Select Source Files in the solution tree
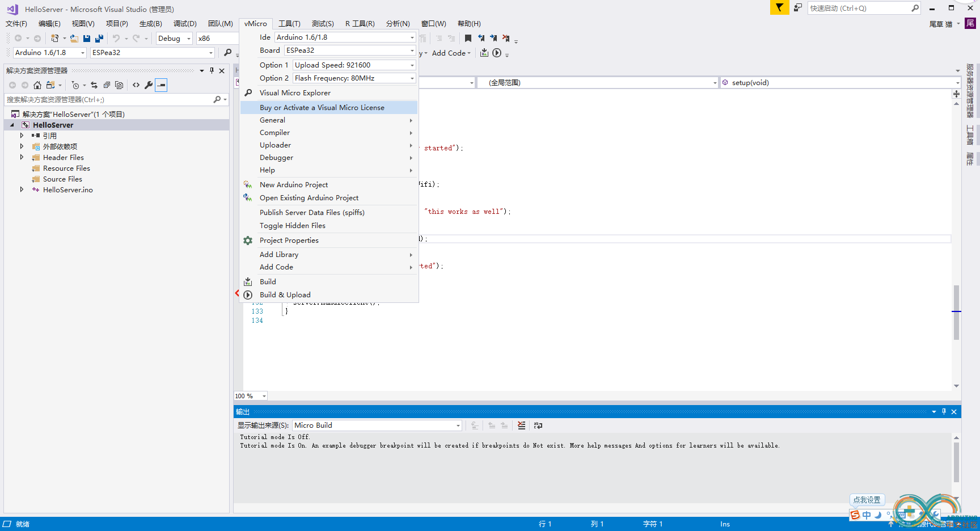The width and height of the screenshot is (980, 531). pyautogui.click(x=62, y=179)
